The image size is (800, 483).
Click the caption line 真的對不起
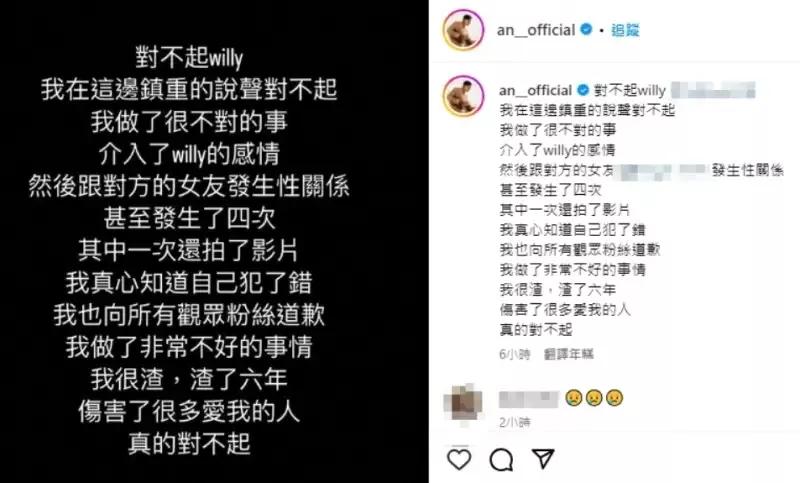tap(536, 329)
